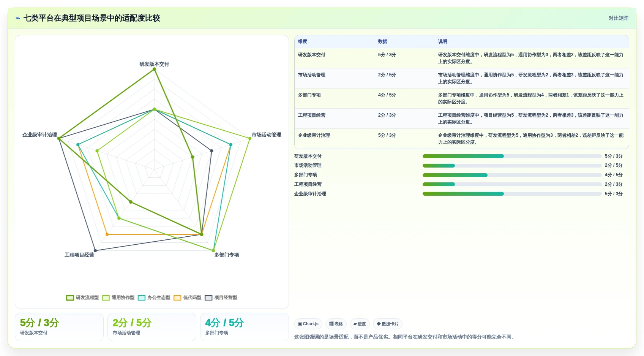Toggle 办公生态型 legend swatch
The width and height of the screenshot is (644, 356).
(142, 298)
